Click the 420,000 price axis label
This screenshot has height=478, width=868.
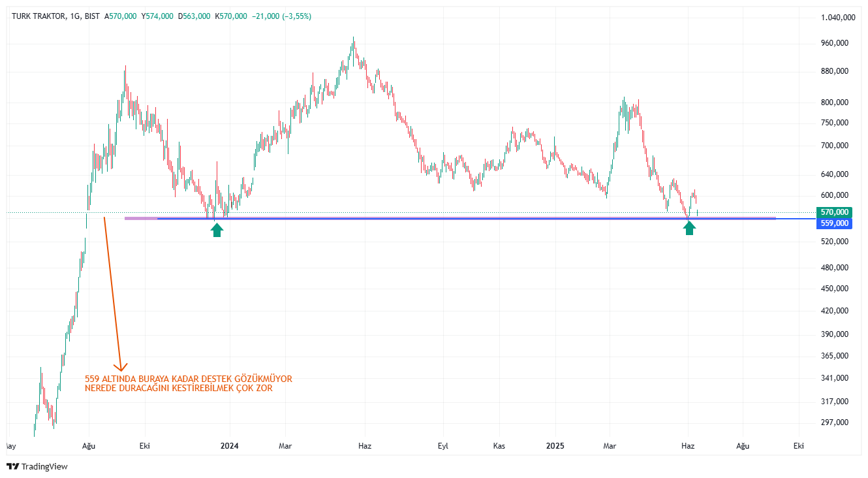[x=835, y=311]
